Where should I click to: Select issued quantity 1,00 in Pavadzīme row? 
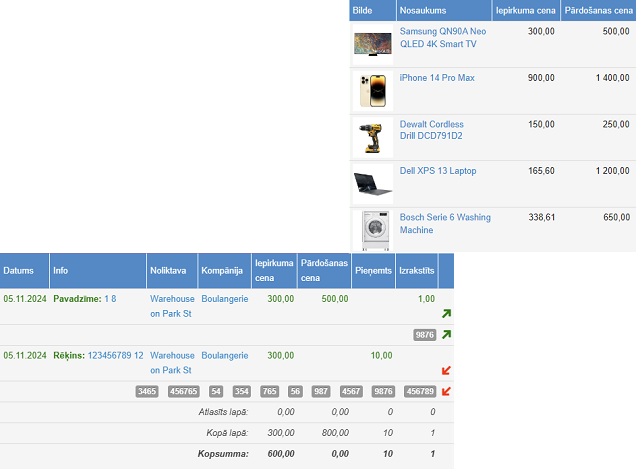(426, 299)
